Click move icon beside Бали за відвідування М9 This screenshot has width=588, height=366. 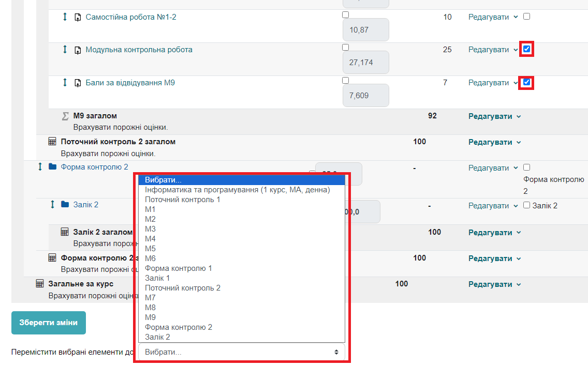[65, 83]
